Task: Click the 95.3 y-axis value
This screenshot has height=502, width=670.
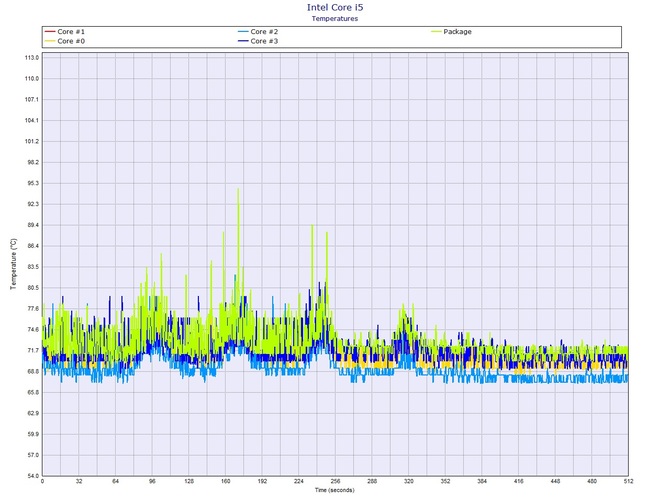Action: [32, 183]
